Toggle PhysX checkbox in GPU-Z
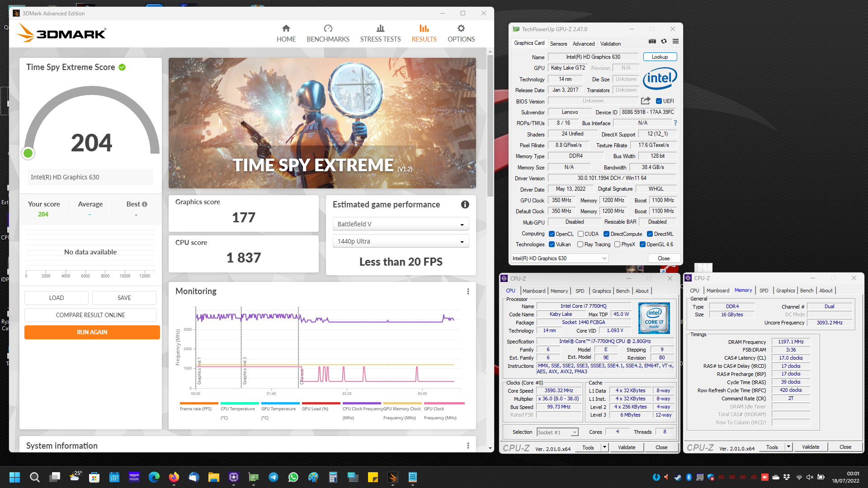The width and height of the screenshot is (868, 488). tap(617, 244)
